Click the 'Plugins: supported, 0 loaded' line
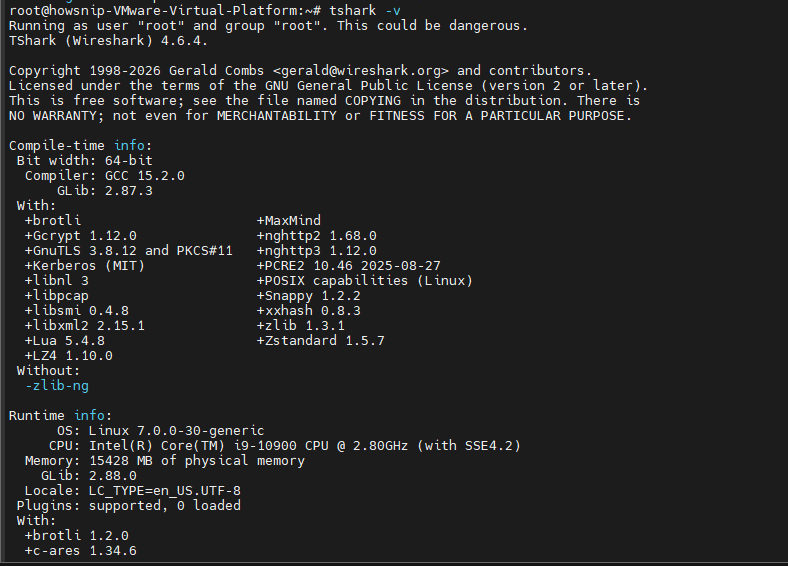The image size is (788, 566). [x=129, y=506]
